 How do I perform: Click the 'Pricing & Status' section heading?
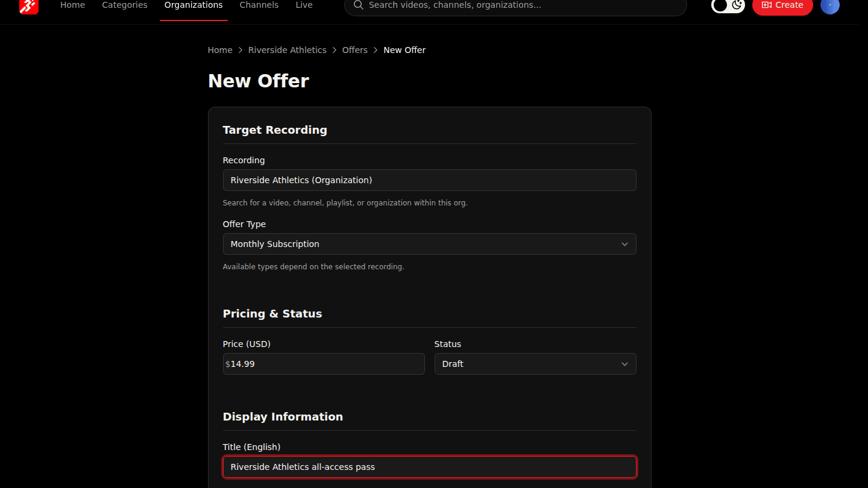pyautogui.click(x=272, y=314)
